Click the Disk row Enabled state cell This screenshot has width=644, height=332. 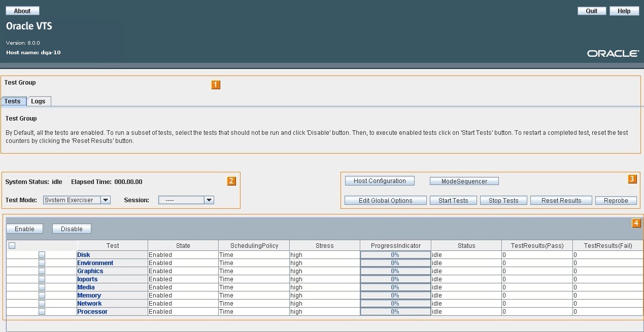(x=183, y=255)
